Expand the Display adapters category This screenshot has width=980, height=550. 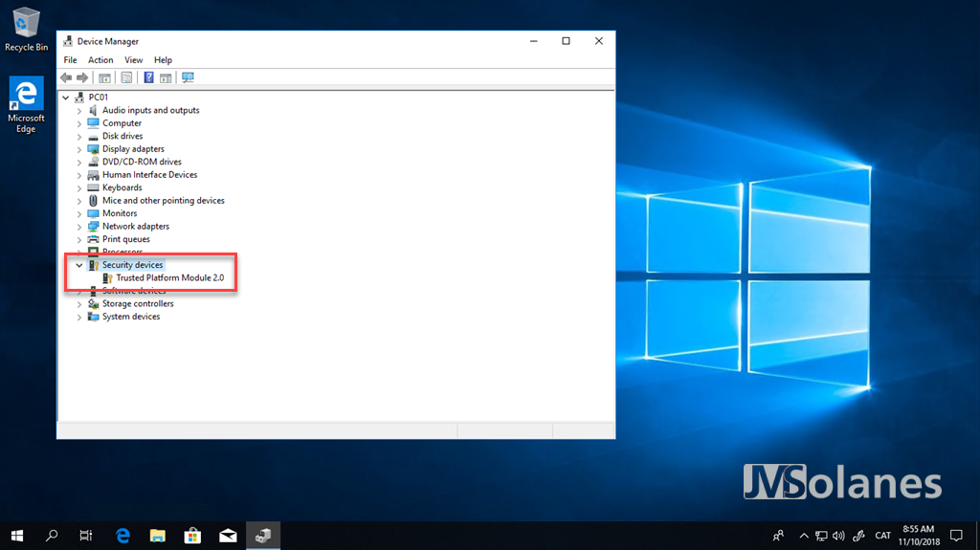pos(79,149)
